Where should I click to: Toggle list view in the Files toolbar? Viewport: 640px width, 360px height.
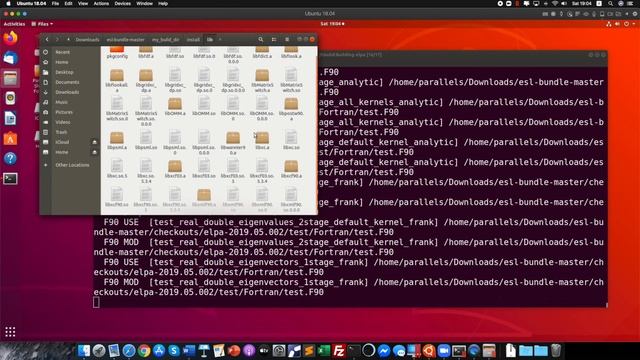274,40
